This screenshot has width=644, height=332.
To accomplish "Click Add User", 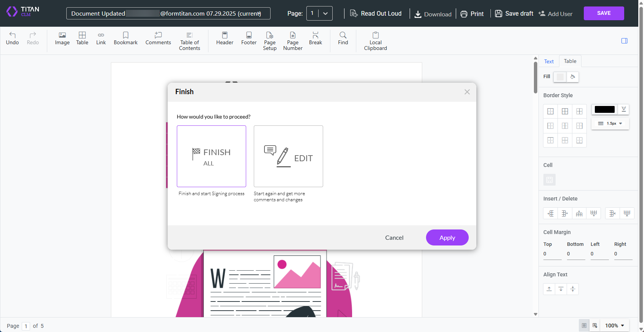I will pos(555,14).
